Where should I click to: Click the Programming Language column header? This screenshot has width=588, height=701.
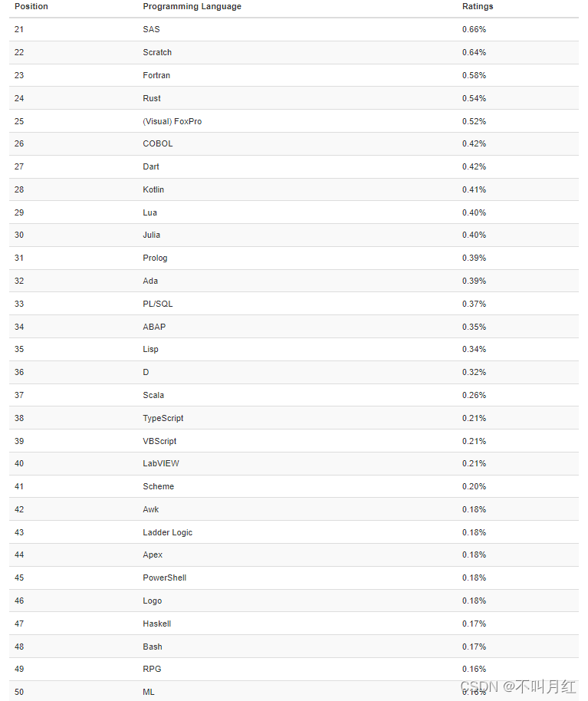point(192,6)
